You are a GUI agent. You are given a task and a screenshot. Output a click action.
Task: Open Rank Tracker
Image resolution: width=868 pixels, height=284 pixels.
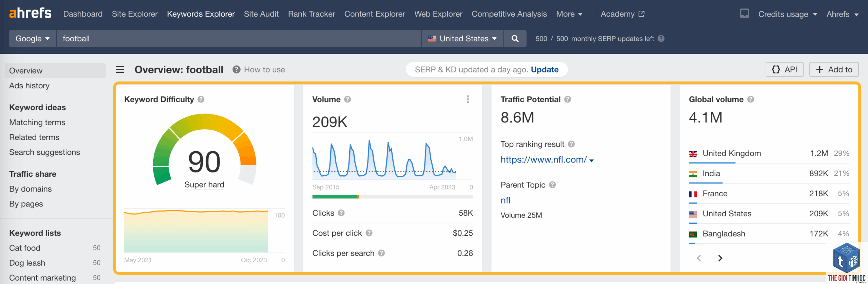tap(312, 14)
